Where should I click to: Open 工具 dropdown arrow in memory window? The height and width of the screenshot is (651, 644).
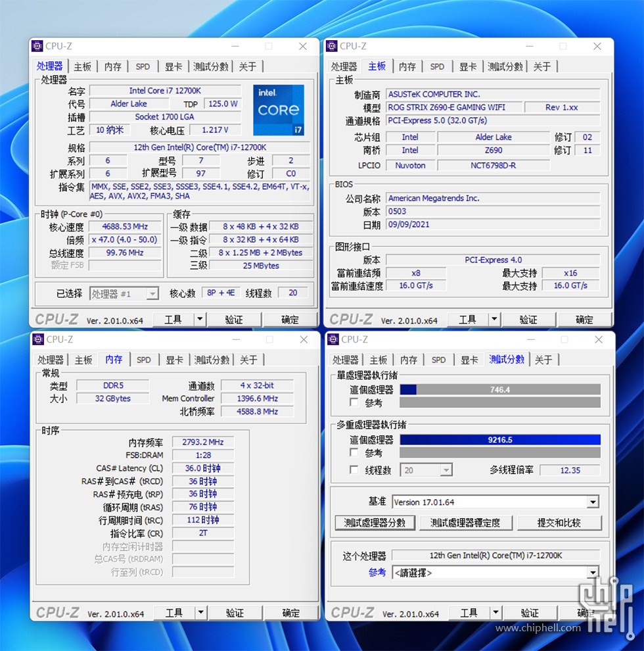point(201,612)
